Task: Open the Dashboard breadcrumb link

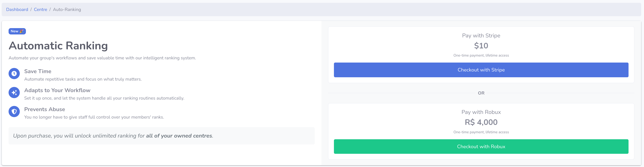Action: (17, 9)
